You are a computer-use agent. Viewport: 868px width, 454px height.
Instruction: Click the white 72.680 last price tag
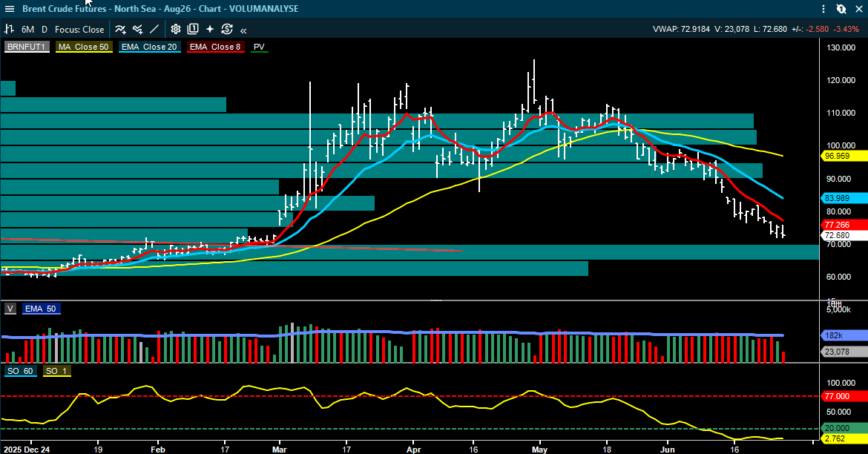[843, 235]
